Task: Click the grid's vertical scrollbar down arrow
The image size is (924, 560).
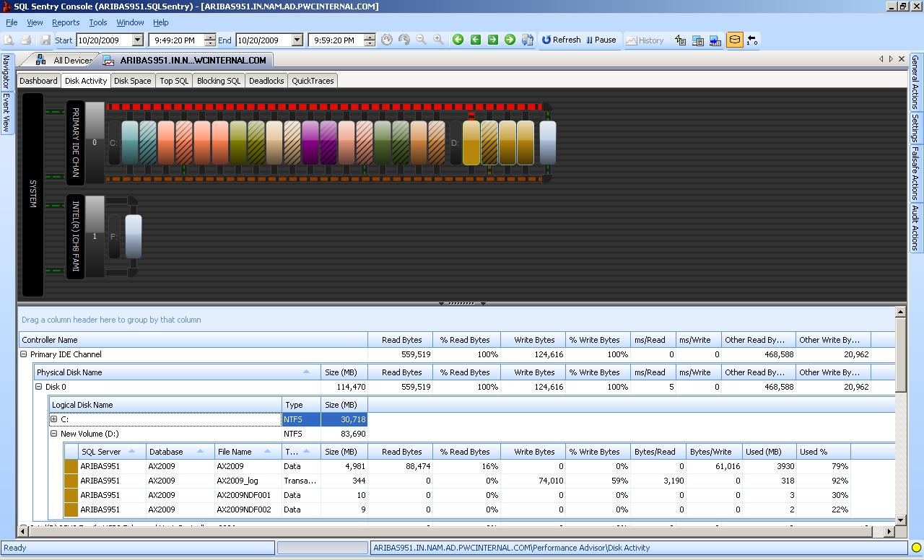Action: click(901, 520)
